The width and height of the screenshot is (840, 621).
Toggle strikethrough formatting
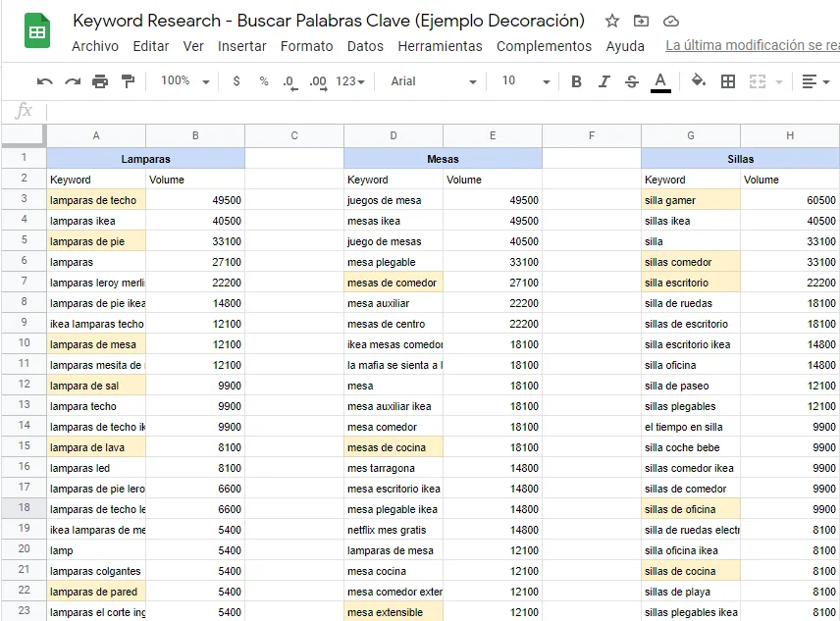(632, 81)
